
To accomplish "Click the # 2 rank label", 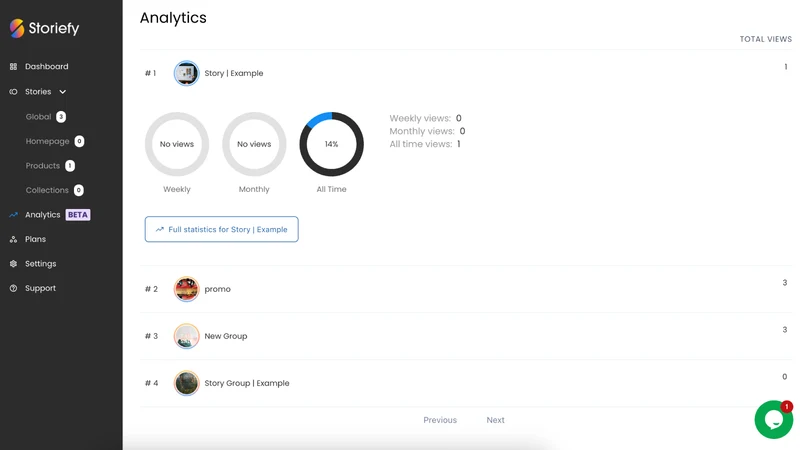I will 151,289.
